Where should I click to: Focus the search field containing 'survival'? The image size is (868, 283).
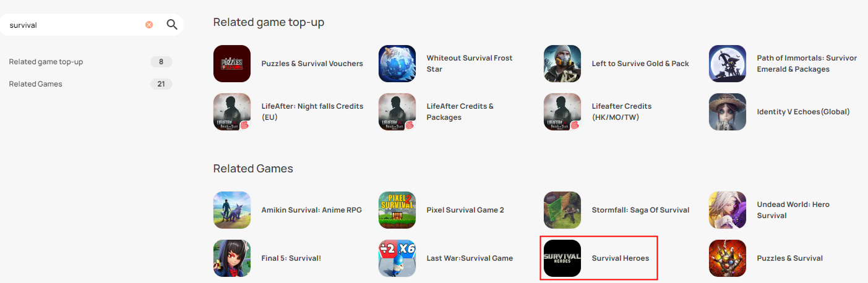pos(74,25)
